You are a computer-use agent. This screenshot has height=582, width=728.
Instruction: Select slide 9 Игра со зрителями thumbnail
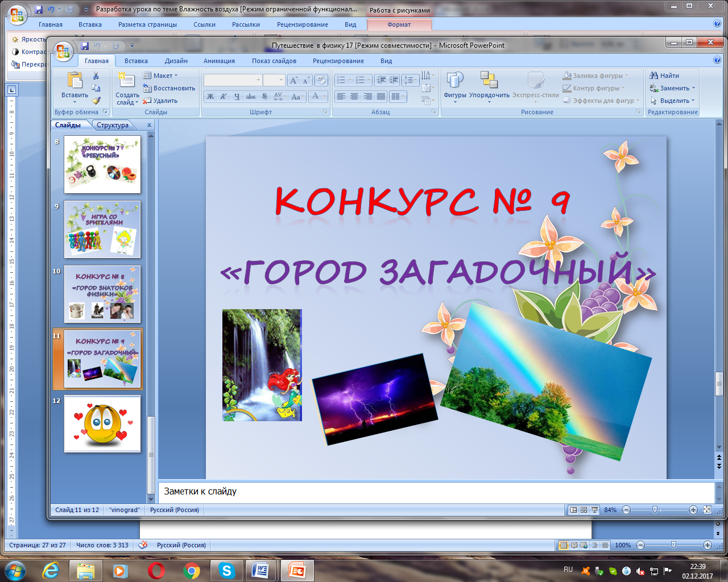click(102, 230)
